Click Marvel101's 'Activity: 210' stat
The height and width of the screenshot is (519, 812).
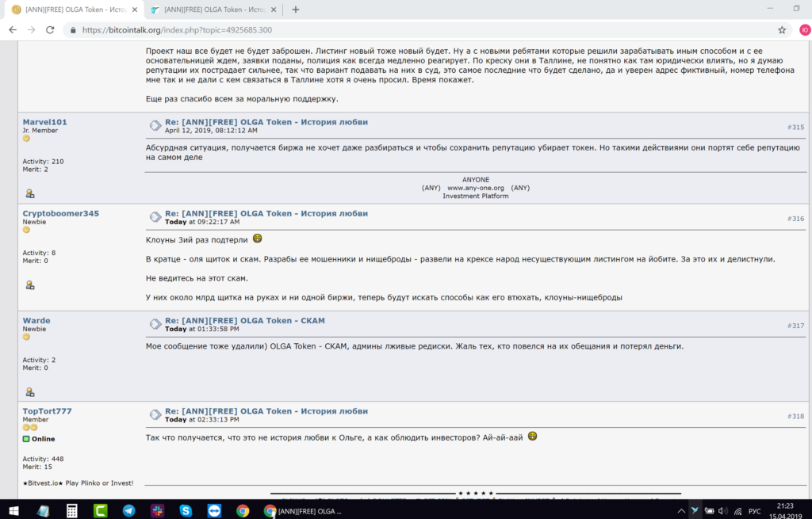(43, 162)
